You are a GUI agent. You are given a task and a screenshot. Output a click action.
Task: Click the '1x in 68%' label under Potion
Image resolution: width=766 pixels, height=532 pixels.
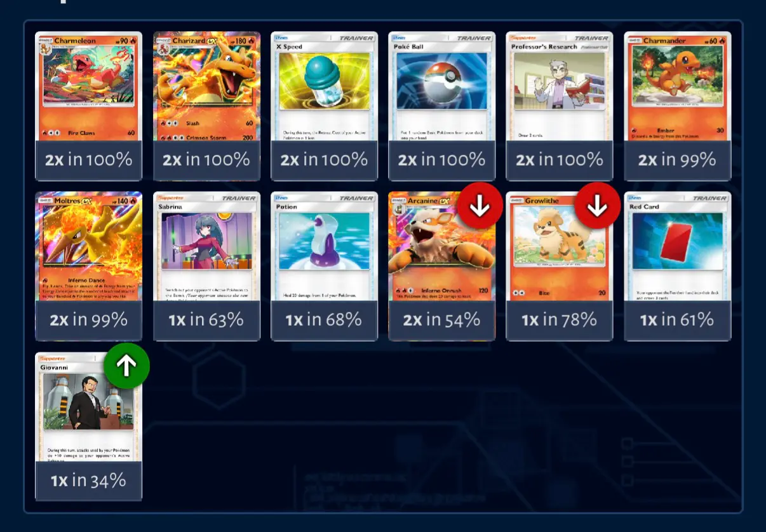tap(324, 320)
